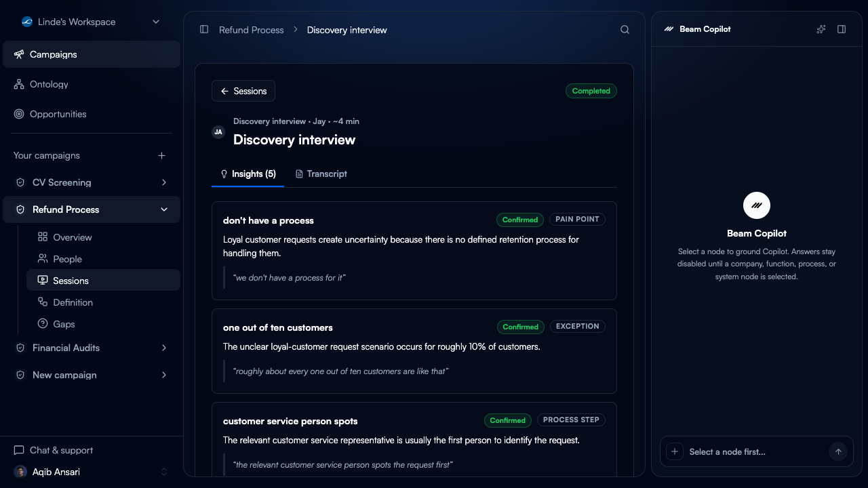The height and width of the screenshot is (488, 868).
Task: Click the Transcript document icon
Action: tap(299, 174)
